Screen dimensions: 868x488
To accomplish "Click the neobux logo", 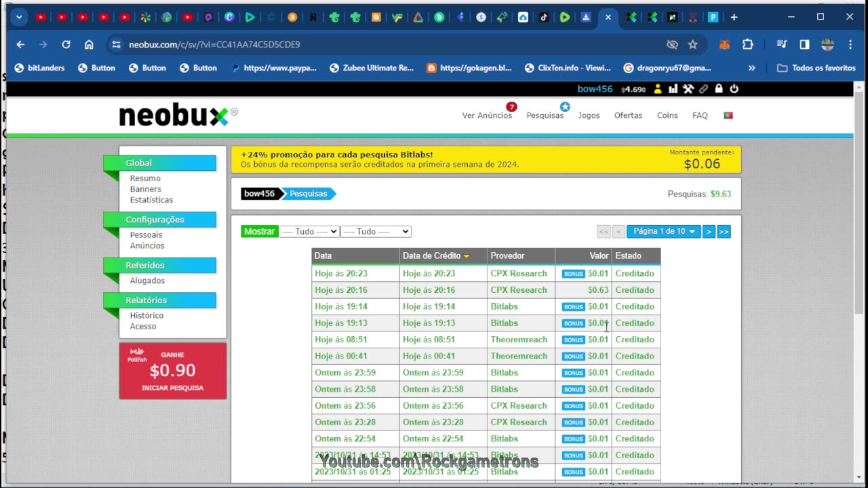I will [x=178, y=116].
